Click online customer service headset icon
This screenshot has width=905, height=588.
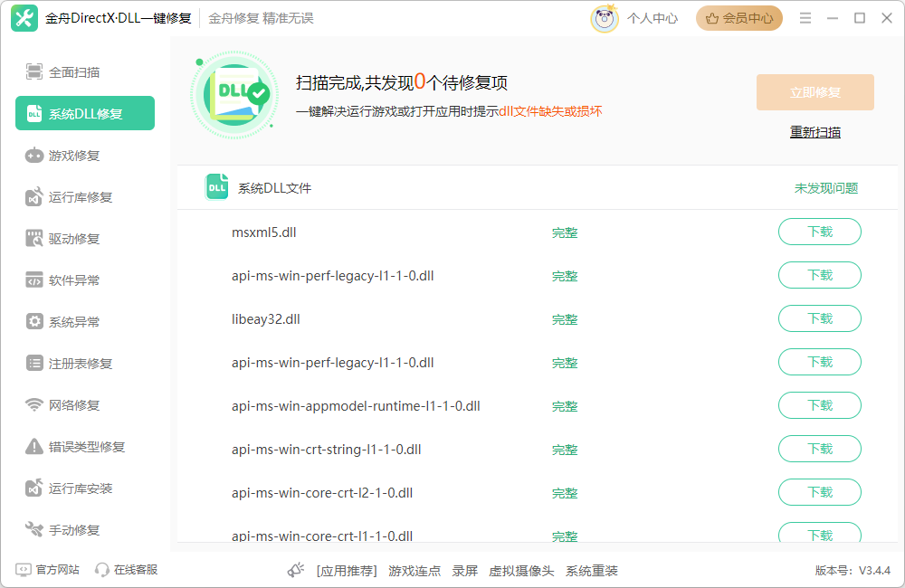102,570
